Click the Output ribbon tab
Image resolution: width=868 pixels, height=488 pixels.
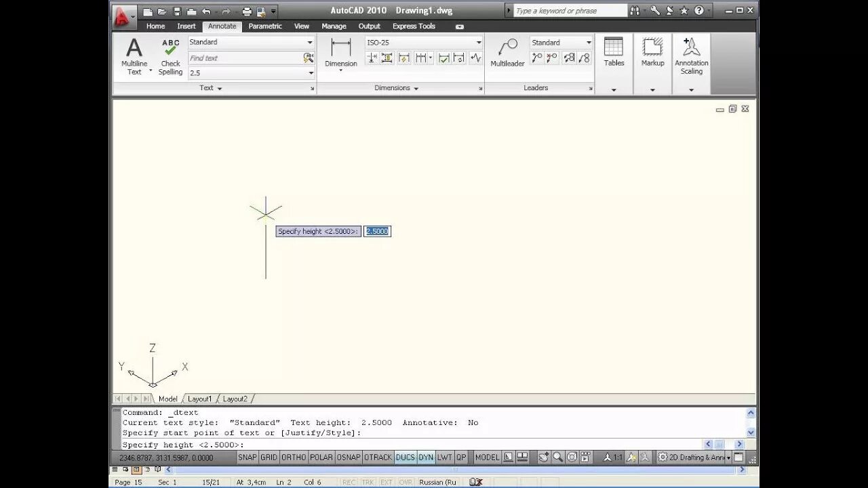370,26
